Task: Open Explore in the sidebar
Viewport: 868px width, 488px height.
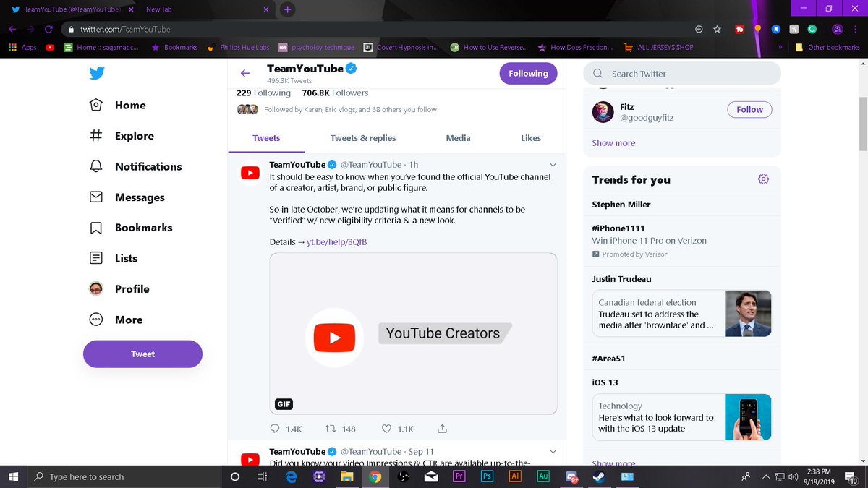Action: point(121,136)
